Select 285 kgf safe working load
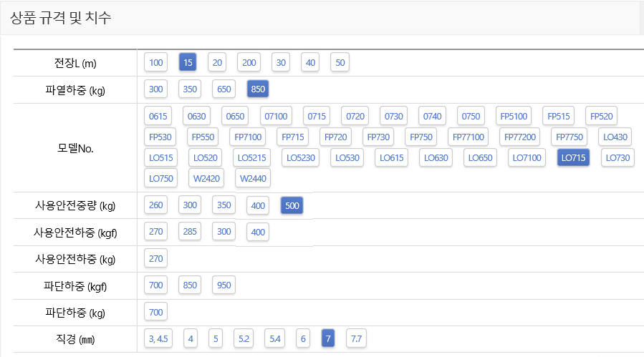This screenshot has height=357, width=644. [190, 232]
